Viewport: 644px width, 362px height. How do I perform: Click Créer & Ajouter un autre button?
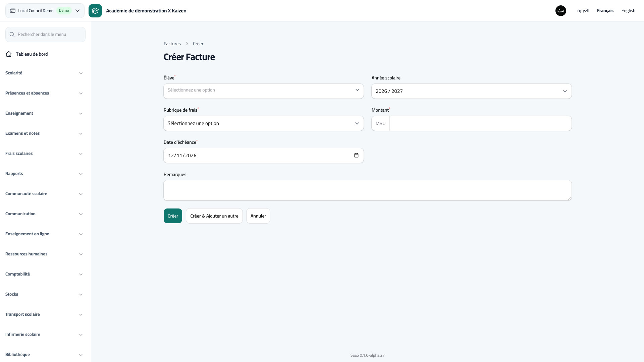pos(214,216)
